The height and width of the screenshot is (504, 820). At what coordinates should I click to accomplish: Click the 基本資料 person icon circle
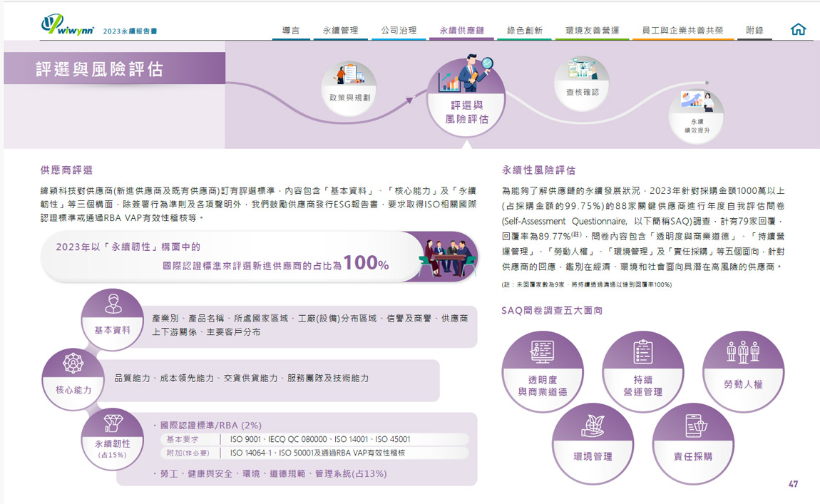tap(113, 304)
